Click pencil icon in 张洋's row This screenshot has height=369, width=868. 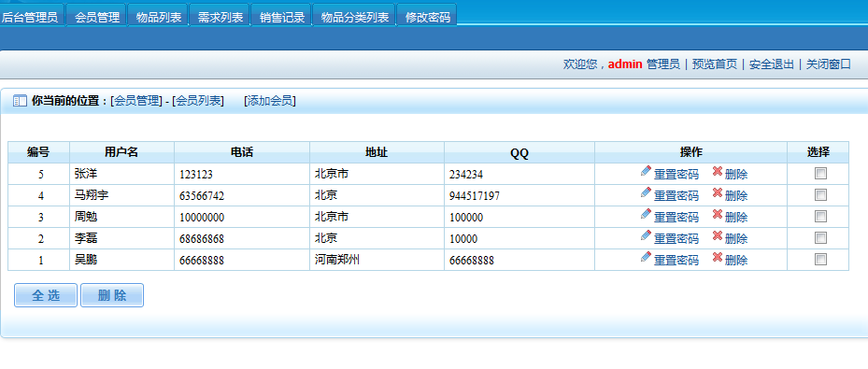646,172
